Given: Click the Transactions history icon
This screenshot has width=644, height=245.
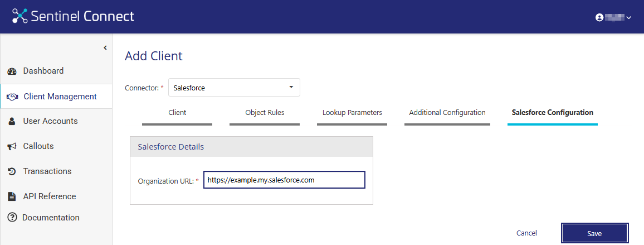Looking at the screenshot, I should 12,171.
